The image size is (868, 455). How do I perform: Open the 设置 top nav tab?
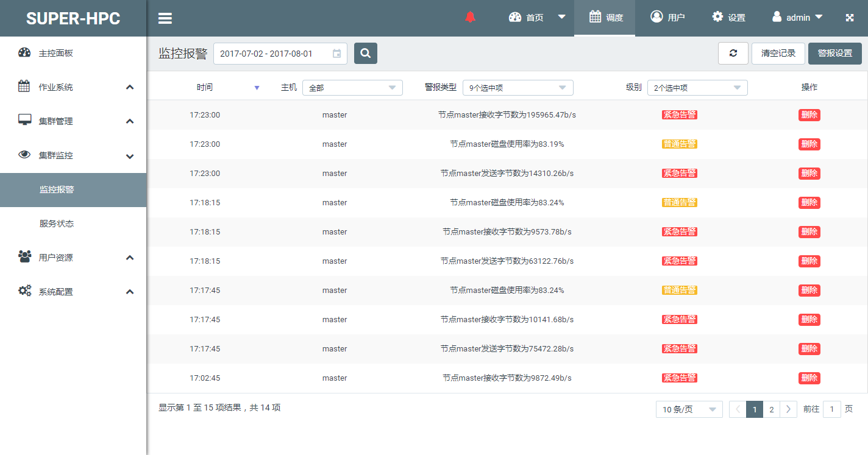[x=728, y=18]
